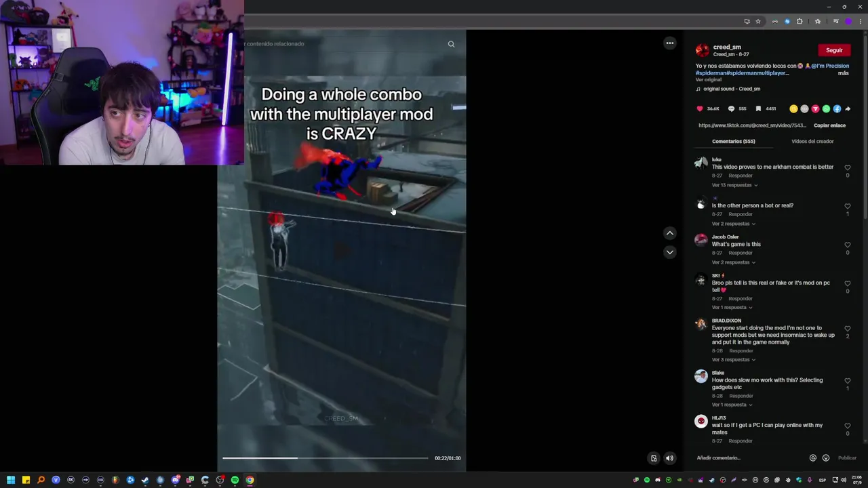Expand 'Ver 3 respuestas' under BRAD.DIXON
Image resolution: width=868 pixels, height=488 pixels.
coord(733,360)
